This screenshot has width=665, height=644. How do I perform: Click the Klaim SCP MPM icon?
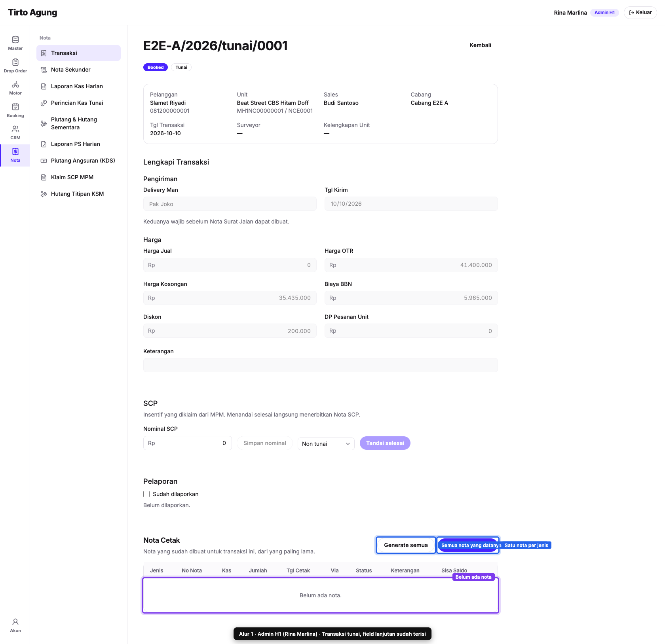point(44,177)
